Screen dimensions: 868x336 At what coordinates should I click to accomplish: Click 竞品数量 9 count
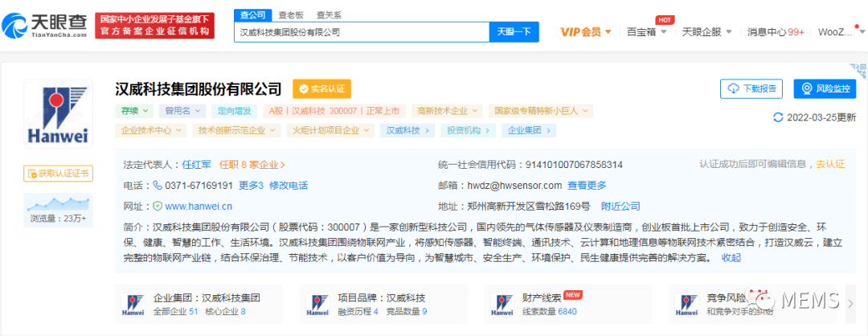click(407, 312)
